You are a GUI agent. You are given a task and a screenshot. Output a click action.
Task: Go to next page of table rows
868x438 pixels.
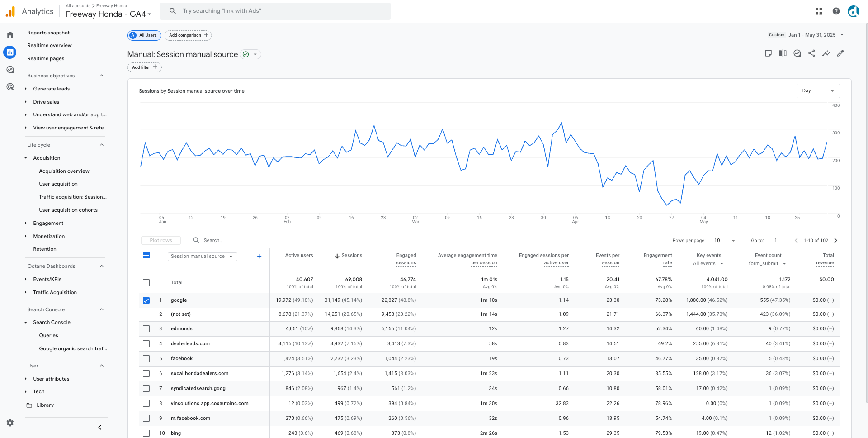coord(835,241)
